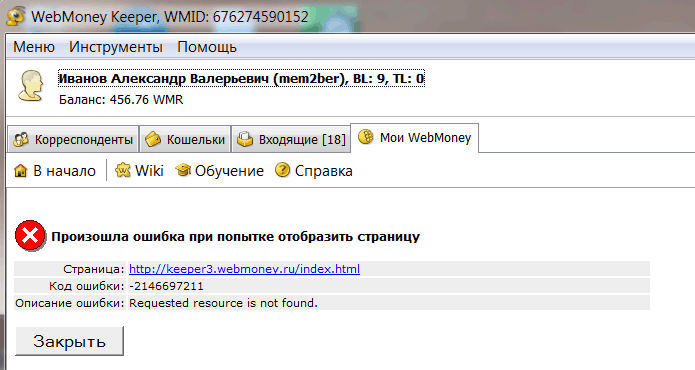
Task: Click the error code -2146697211
Action: [x=166, y=286]
